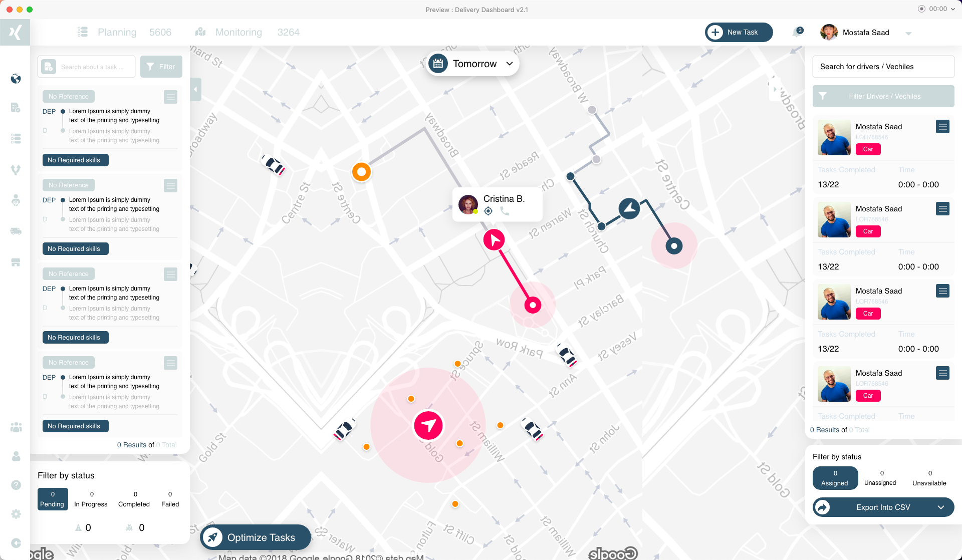Select the Assigned driver status filter
Screen dimensions: 962x560
click(835, 478)
